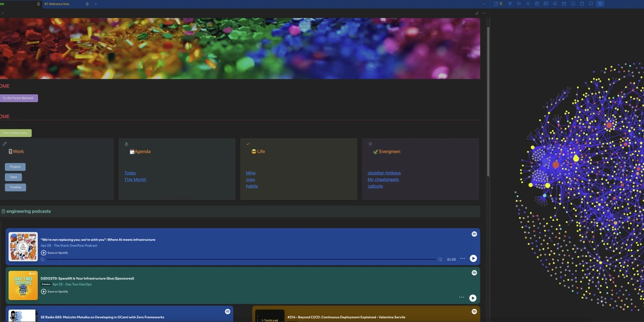
Task: Play the Stack Overflow Podcast episode
Action: [x=473, y=258]
